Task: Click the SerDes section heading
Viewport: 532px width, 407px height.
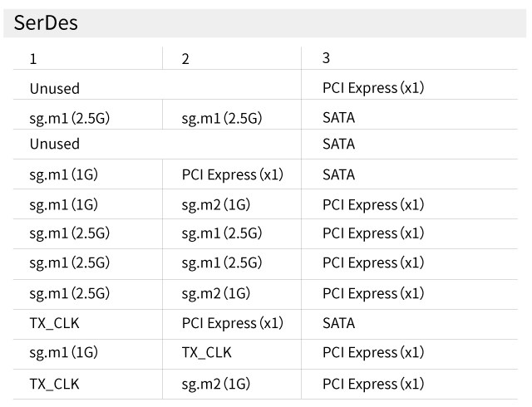Action: coord(46,22)
